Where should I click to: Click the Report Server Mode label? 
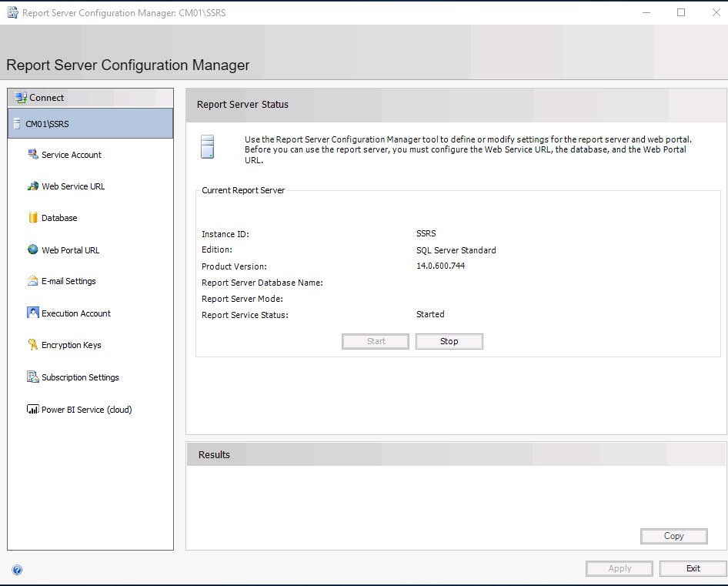[x=242, y=299]
